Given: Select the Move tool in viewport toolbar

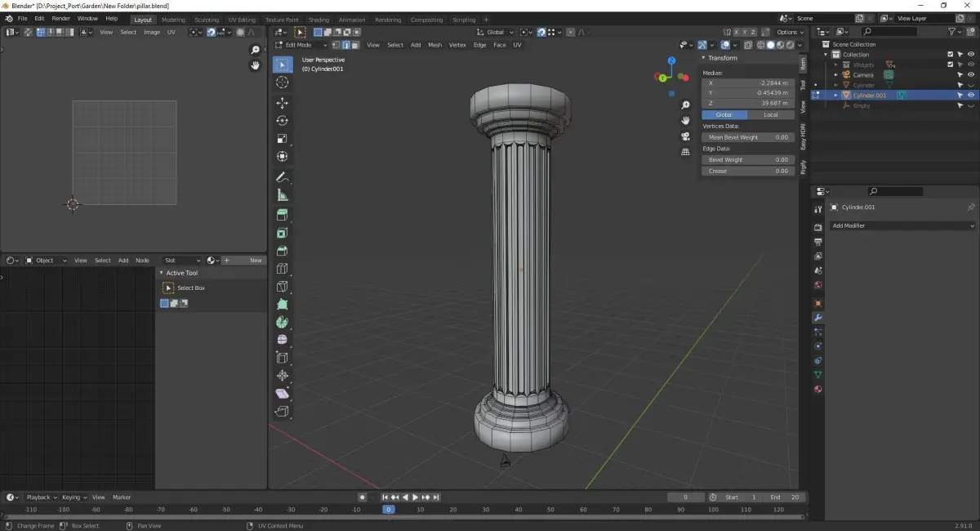Looking at the screenshot, I should point(283,103).
